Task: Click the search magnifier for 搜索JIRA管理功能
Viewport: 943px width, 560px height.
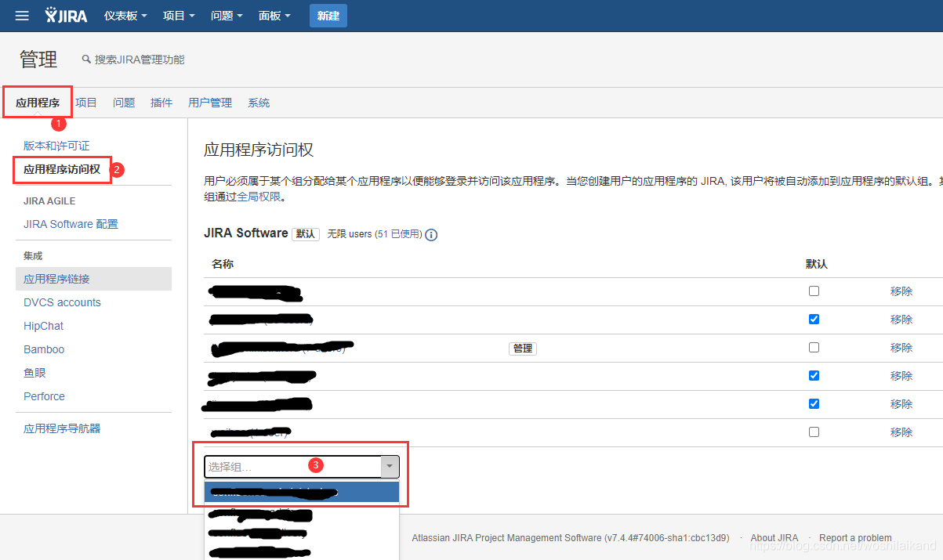Action: tap(86, 60)
